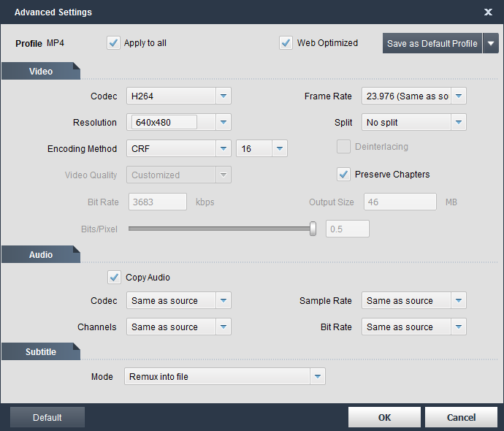Open the subtitle Mode dropdown

(225, 376)
